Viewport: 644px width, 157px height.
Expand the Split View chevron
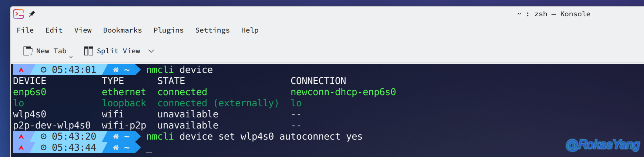click(x=151, y=51)
